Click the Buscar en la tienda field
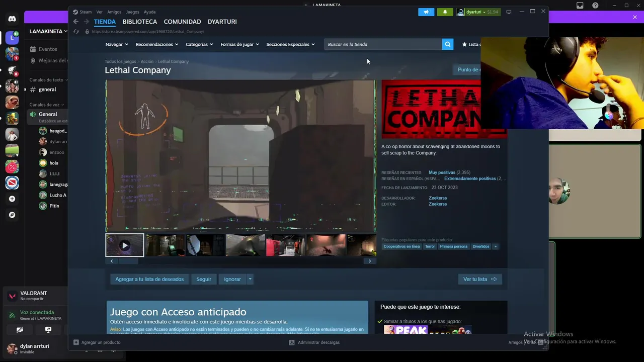 383,44
